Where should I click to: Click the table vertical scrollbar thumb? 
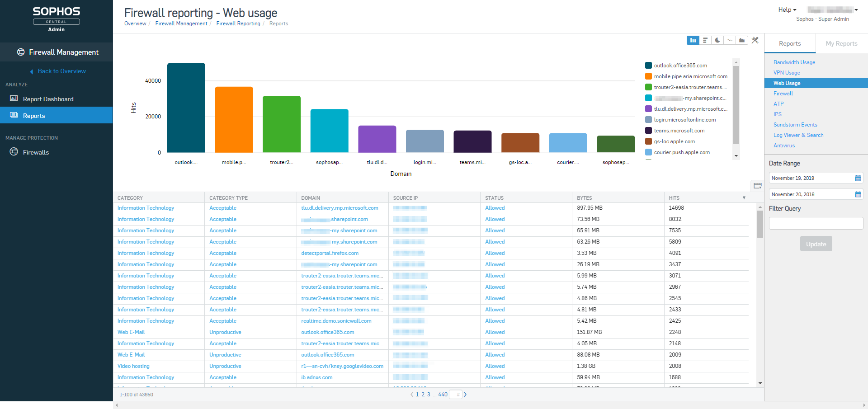[x=760, y=224]
